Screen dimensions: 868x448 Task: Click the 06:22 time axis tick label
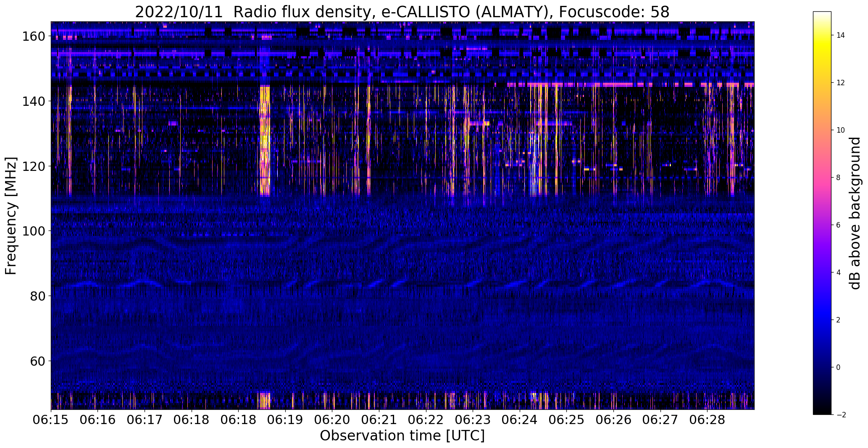pos(426,420)
